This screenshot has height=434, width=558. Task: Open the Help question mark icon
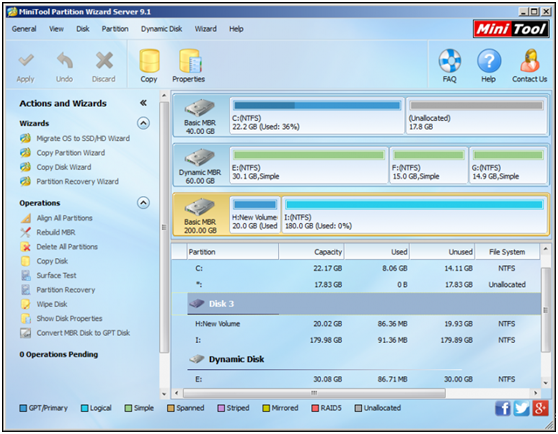(489, 61)
